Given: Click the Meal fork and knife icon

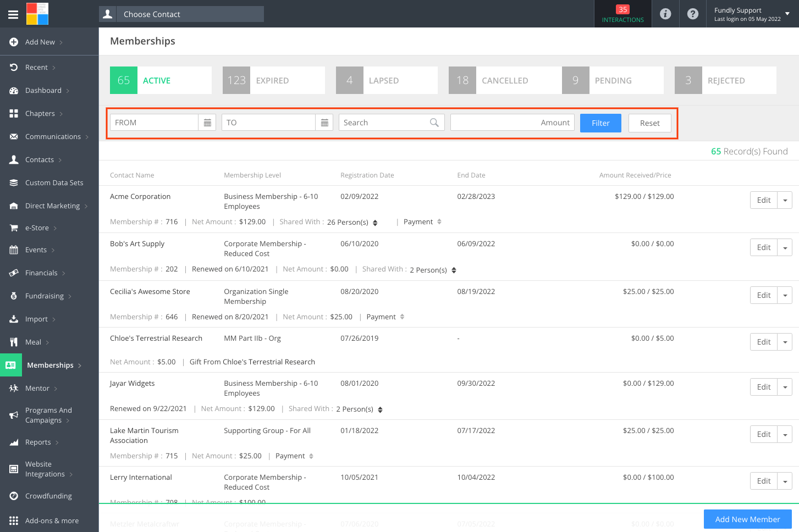Looking at the screenshot, I should [x=14, y=342].
